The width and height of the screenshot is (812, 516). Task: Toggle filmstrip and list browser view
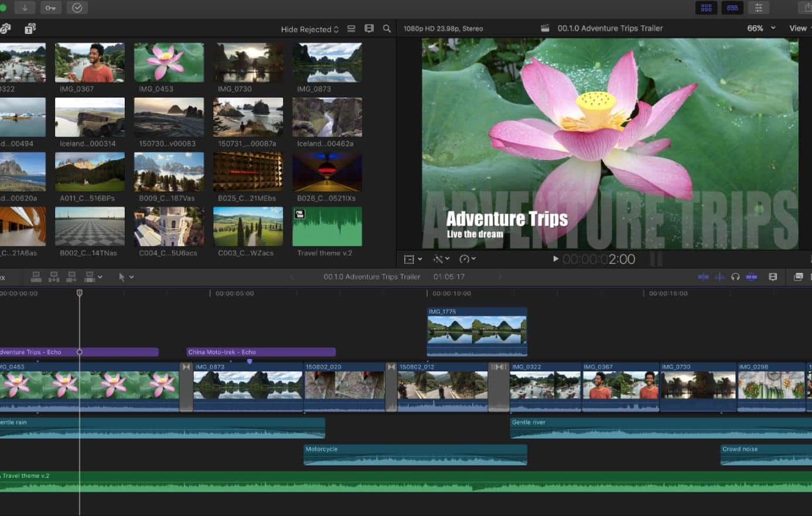352,28
